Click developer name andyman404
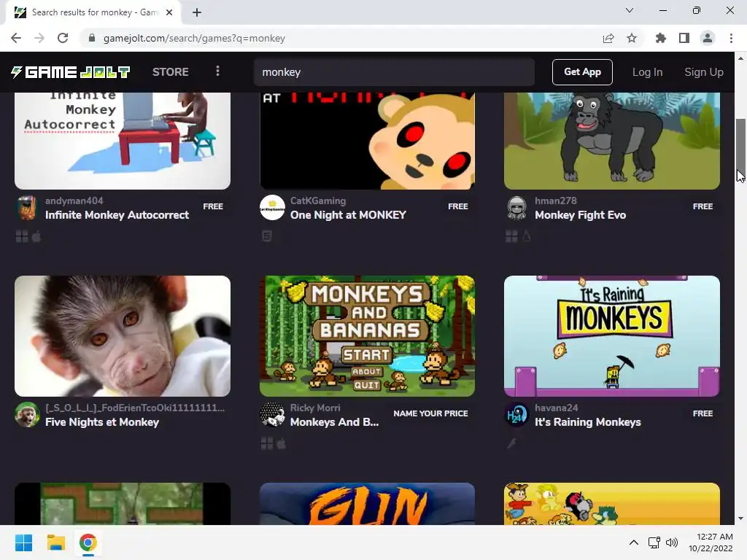The width and height of the screenshot is (747, 560). tap(74, 201)
